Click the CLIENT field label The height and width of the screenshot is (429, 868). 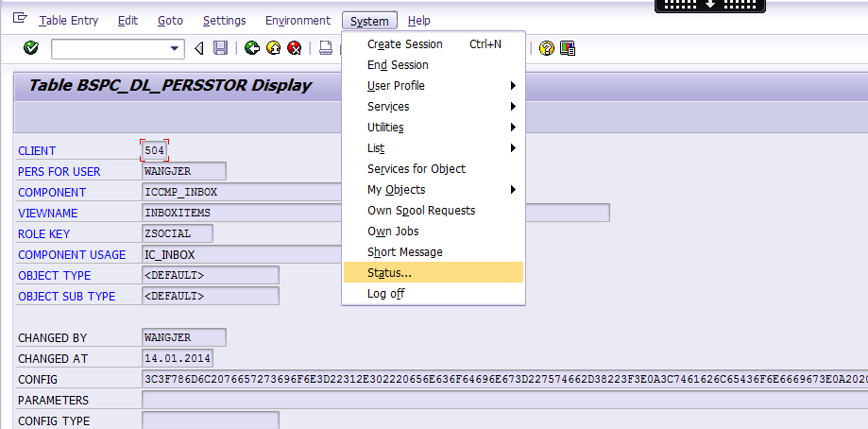click(37, 150)
